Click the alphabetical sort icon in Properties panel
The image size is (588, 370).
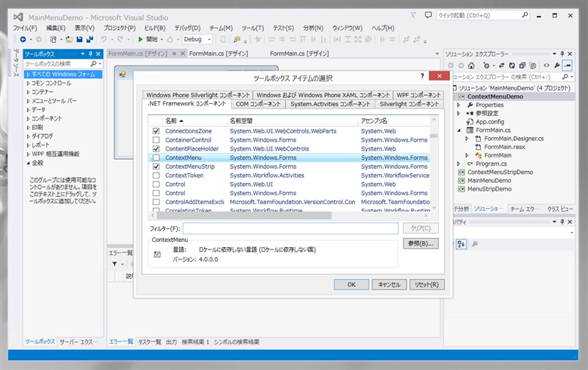coord(461,244)
